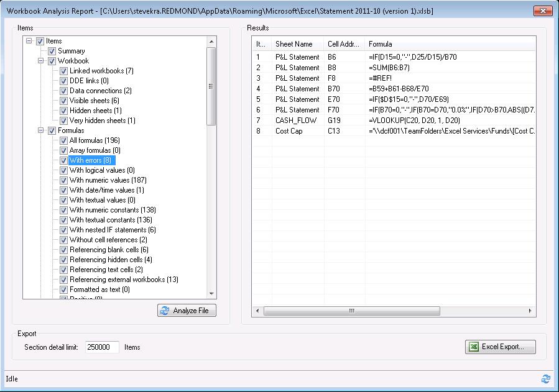Collapse the Formulas tree node
Screen dimensions: 559x392
pos(40,130)
